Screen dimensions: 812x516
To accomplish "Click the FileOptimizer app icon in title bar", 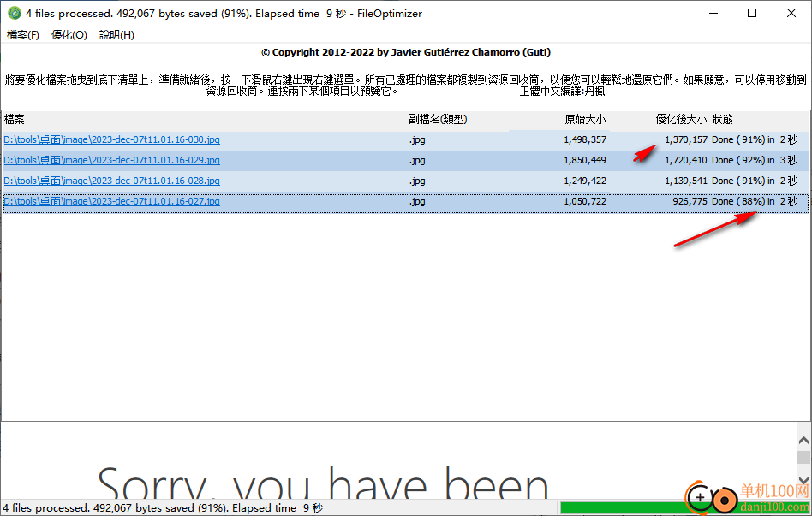I will click(14, 13).
